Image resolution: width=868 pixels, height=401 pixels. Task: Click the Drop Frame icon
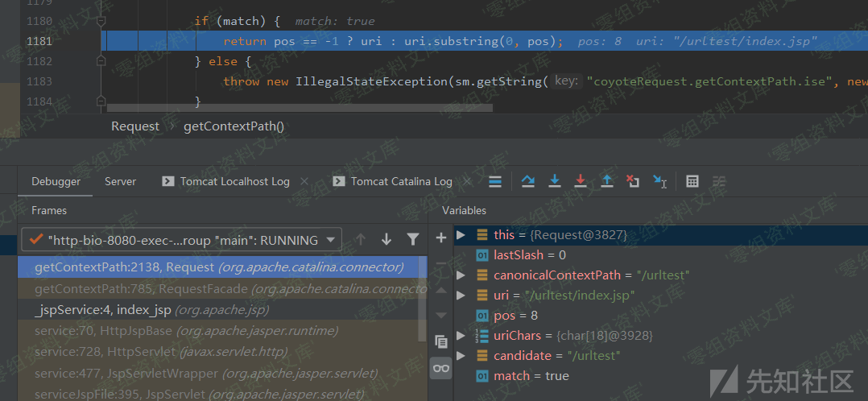633,181
